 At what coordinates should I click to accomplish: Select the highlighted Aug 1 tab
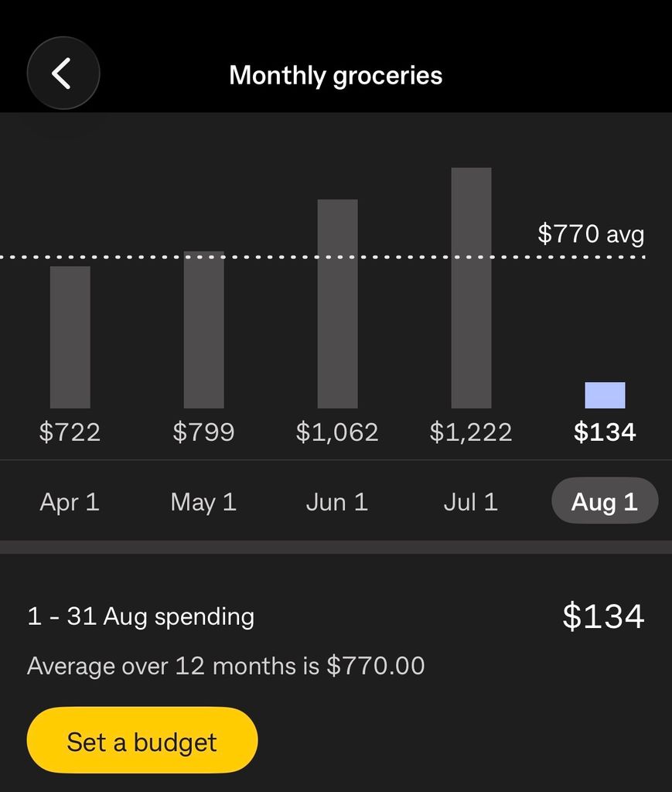pyautogui.click(x=605, y=500)
